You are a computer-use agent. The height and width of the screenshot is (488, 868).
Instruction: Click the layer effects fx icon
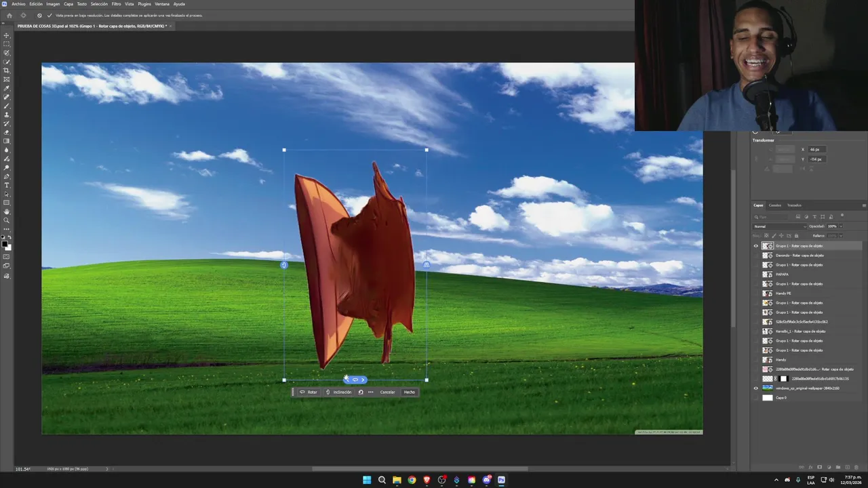(810, 467)
